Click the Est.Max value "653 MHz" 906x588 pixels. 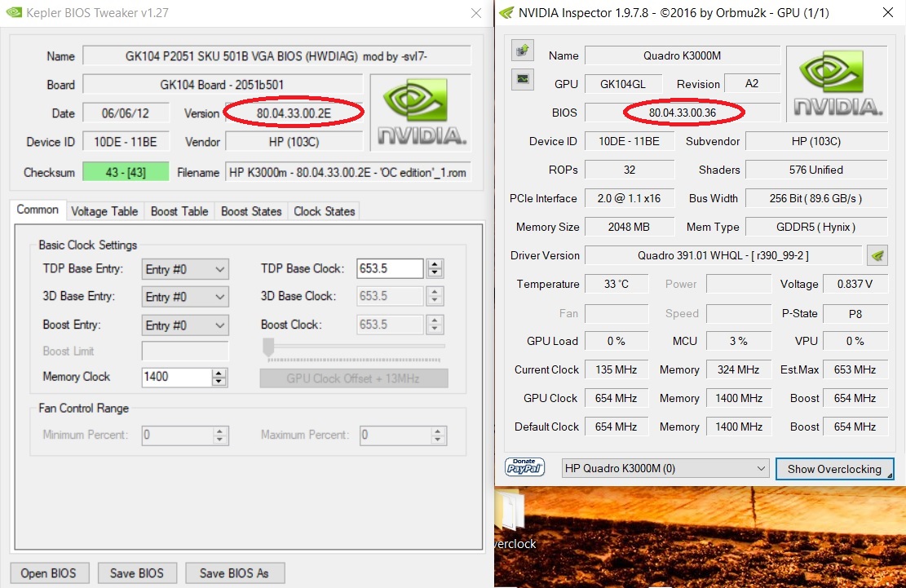(855, 369)
